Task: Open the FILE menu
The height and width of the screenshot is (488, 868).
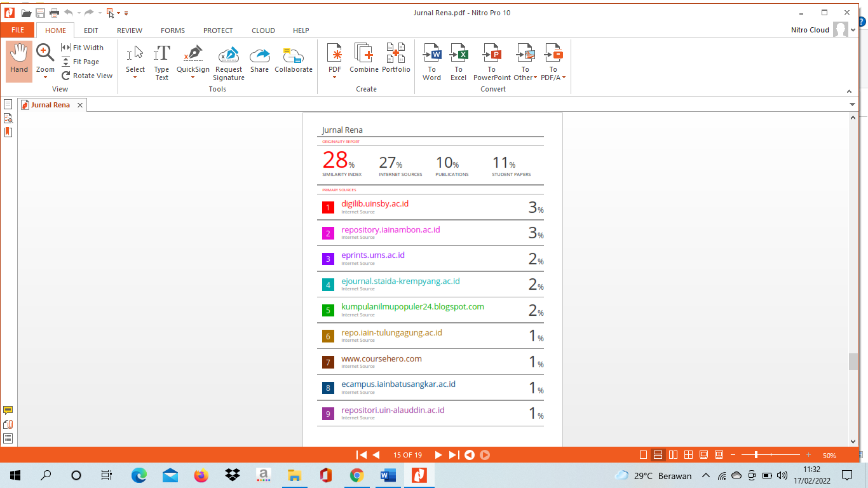Action: (x=18, y=30)
